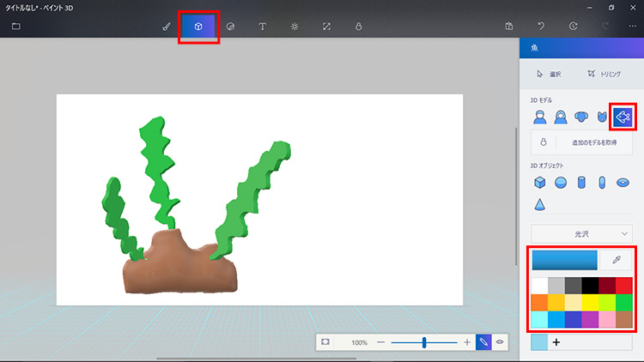Choose the cone 3D object
Image resolution: width=644 pixels, height=362 pixels.
[x=540, y=204]
